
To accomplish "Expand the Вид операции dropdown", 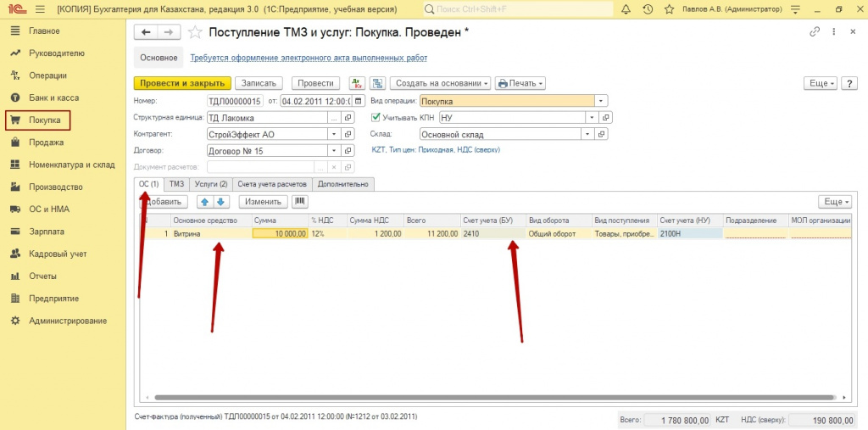I will 601,101.
